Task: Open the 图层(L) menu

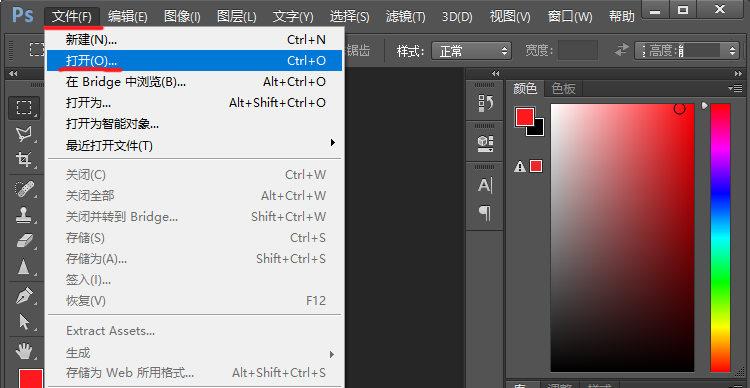Action: [237, 17]
